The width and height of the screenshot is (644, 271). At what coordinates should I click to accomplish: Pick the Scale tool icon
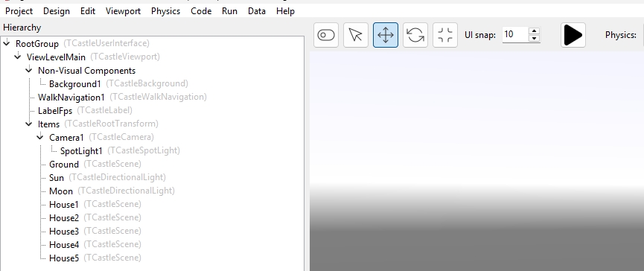(x=445, y=35)
